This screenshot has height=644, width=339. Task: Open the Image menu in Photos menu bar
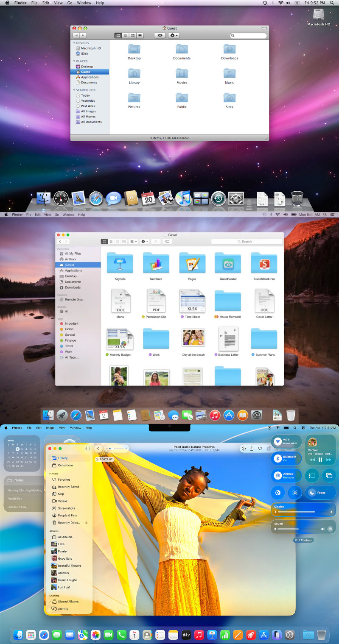pyautogui.click(x=50, y=428)
